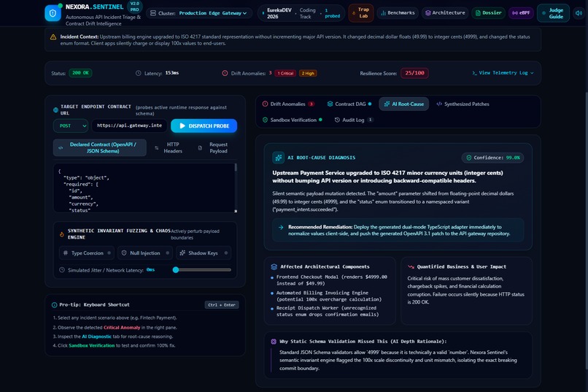Click the Sandbox Verification highlighted text in Pro-tip
Image resolution: width=588 pixels, height=392 pixels.
coord(91,345)
